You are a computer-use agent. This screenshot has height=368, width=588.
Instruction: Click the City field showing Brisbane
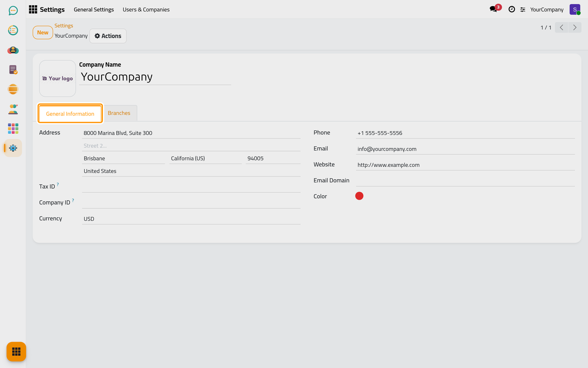123,159
